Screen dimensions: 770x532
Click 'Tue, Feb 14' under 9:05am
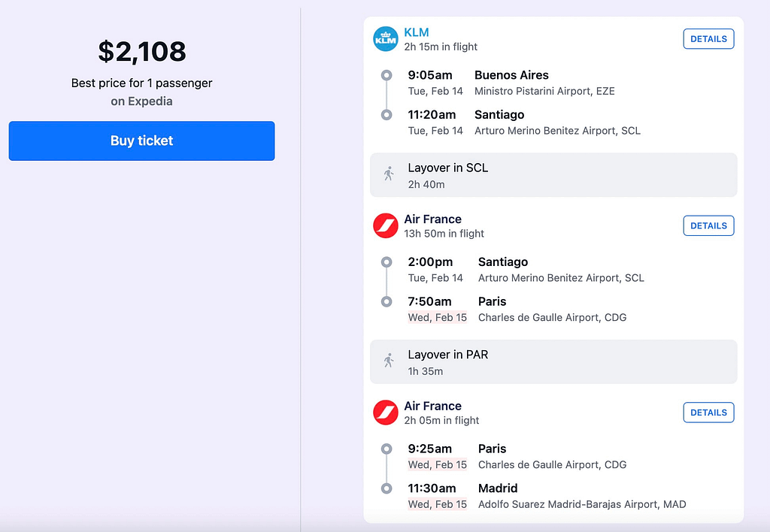pos(435,91)
